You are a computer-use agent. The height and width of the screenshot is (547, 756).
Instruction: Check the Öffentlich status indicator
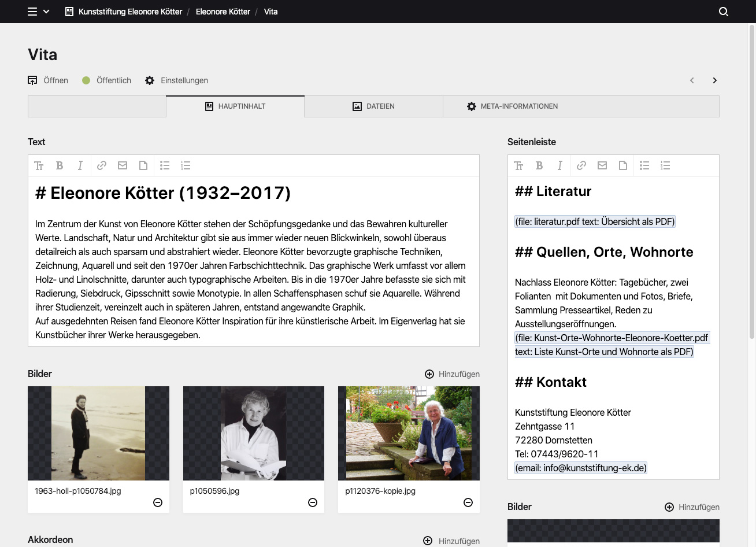click(x=106, y=80)
